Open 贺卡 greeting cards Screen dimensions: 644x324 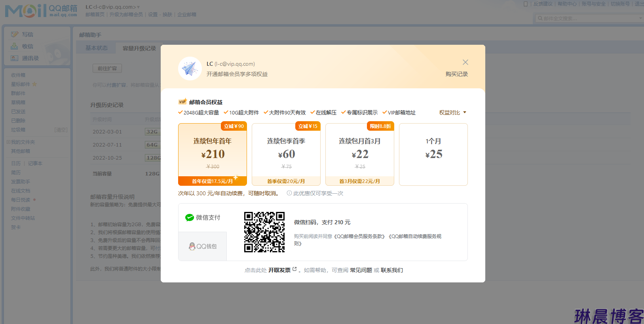coord(16,227)
